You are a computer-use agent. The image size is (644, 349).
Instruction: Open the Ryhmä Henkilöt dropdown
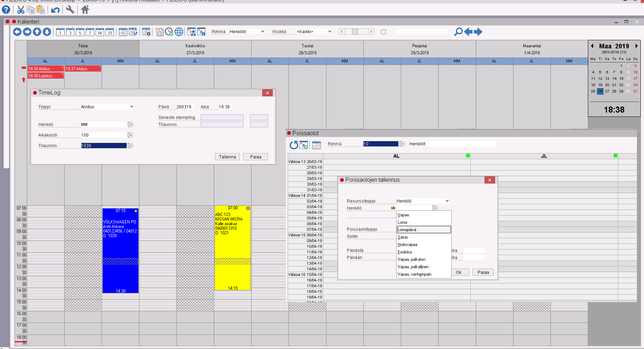point(247,31)
